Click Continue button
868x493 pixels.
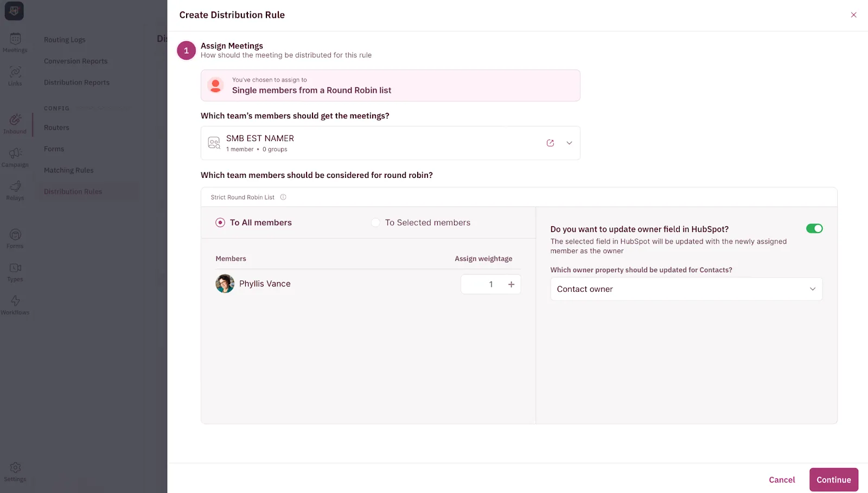click(834, 479)
